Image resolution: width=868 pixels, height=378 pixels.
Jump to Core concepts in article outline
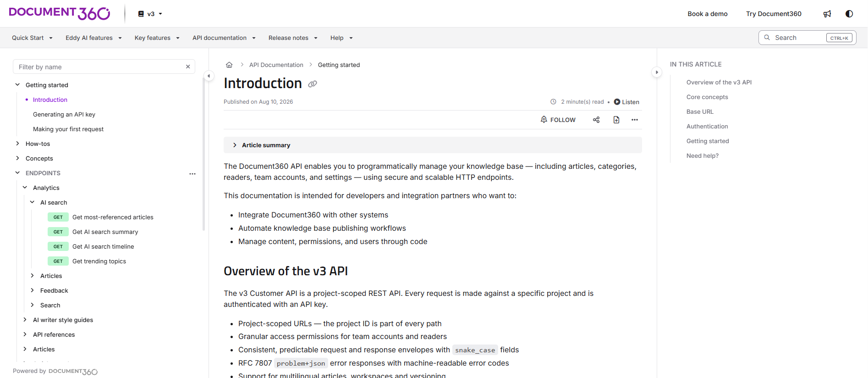(x=707, y=97)
